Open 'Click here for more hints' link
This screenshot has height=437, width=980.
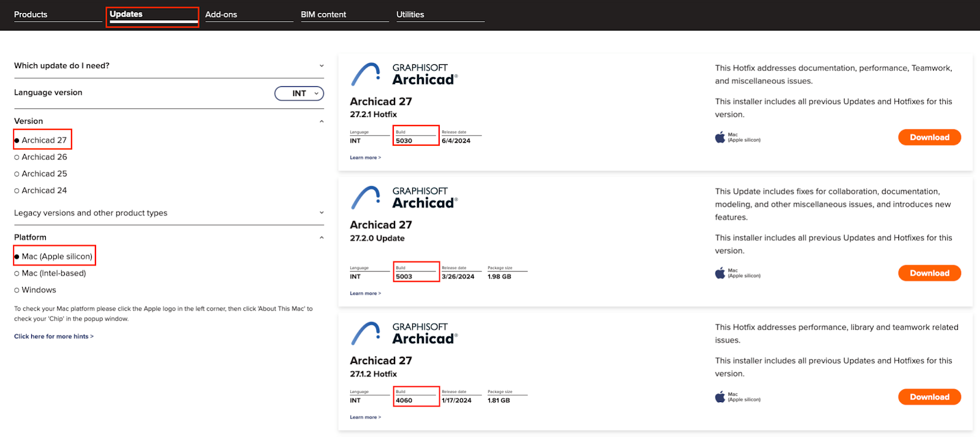click(54, 336)
